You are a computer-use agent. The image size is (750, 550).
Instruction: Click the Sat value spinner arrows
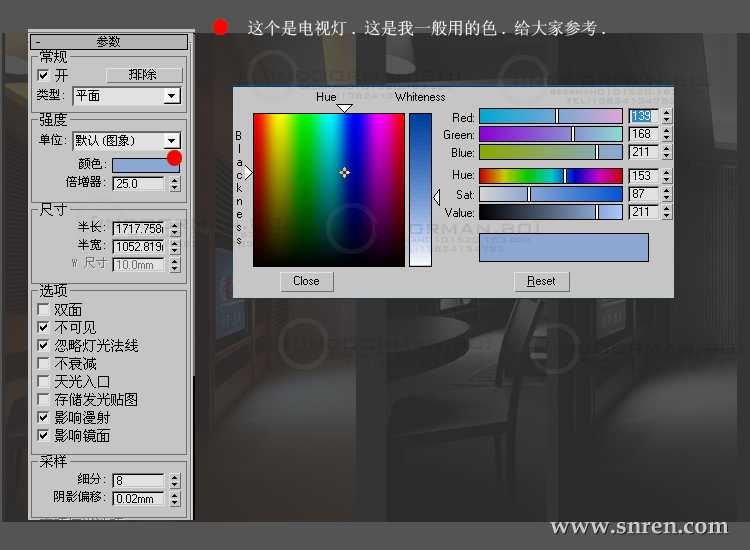pyautogui.click(x=667, y=194)
